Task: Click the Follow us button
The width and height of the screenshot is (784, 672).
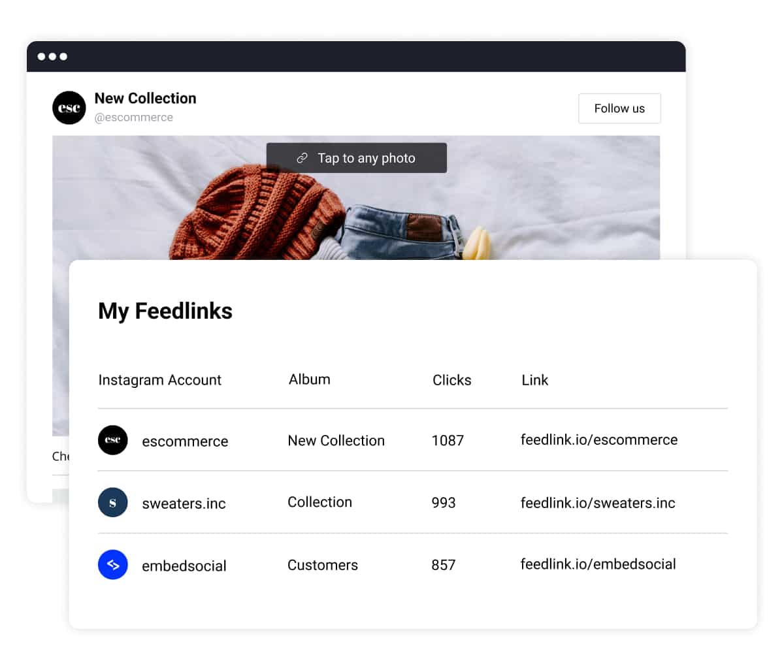Action: point(619,108)
